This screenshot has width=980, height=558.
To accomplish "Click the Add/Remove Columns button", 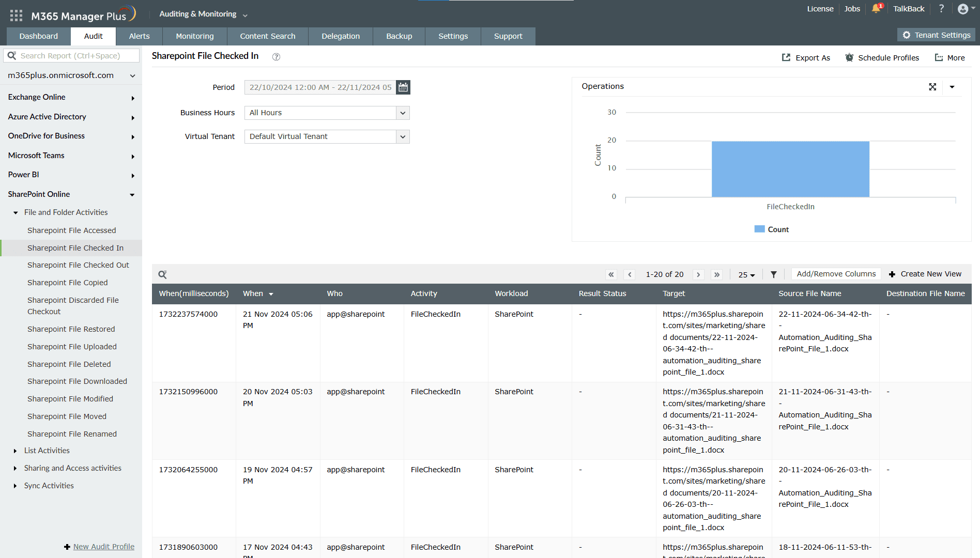I will coord(836,274).
